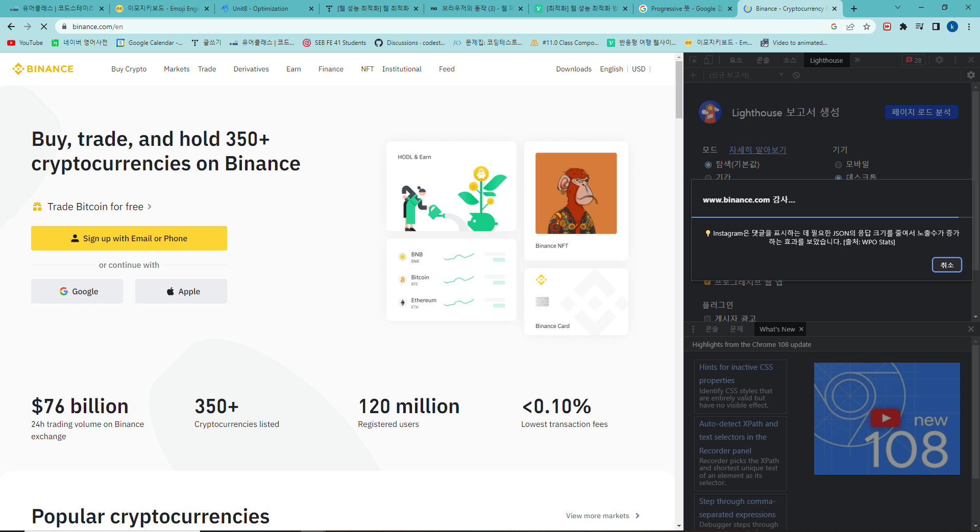
Task: Click the red fast-forward extension icon
Action: point(887,27)
